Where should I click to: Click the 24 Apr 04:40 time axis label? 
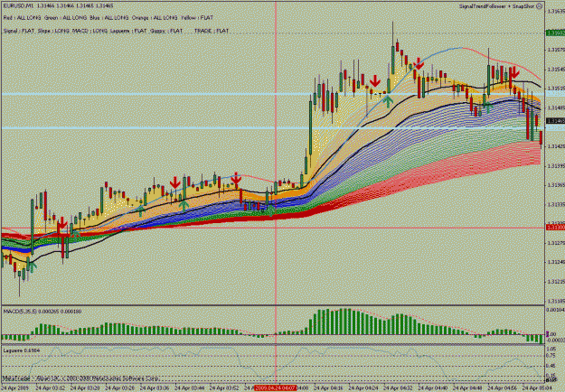[x=433, y=388]
